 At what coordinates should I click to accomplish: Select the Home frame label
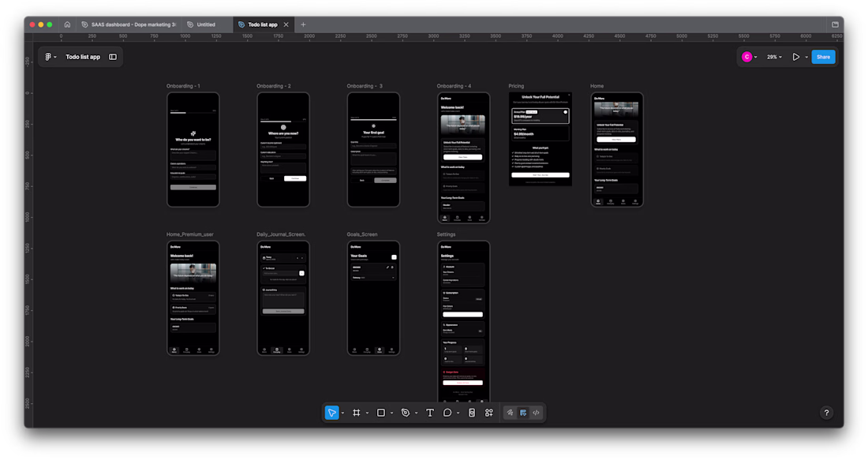[x=597, y=86]
